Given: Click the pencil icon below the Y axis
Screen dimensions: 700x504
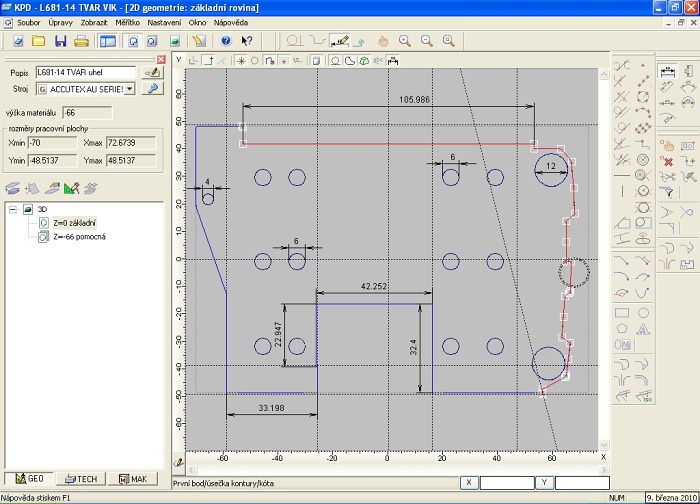Looking at the screenshot, I should tap(179, 462).
